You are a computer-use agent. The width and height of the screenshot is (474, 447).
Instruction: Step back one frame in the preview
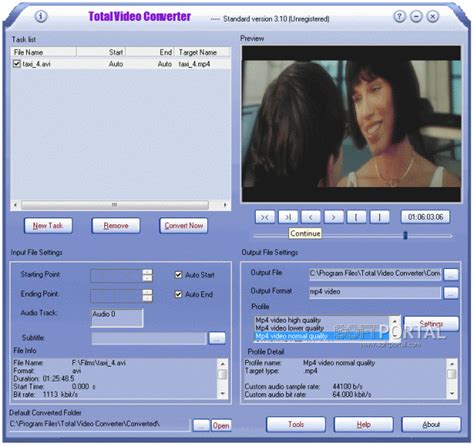(311, 217)
